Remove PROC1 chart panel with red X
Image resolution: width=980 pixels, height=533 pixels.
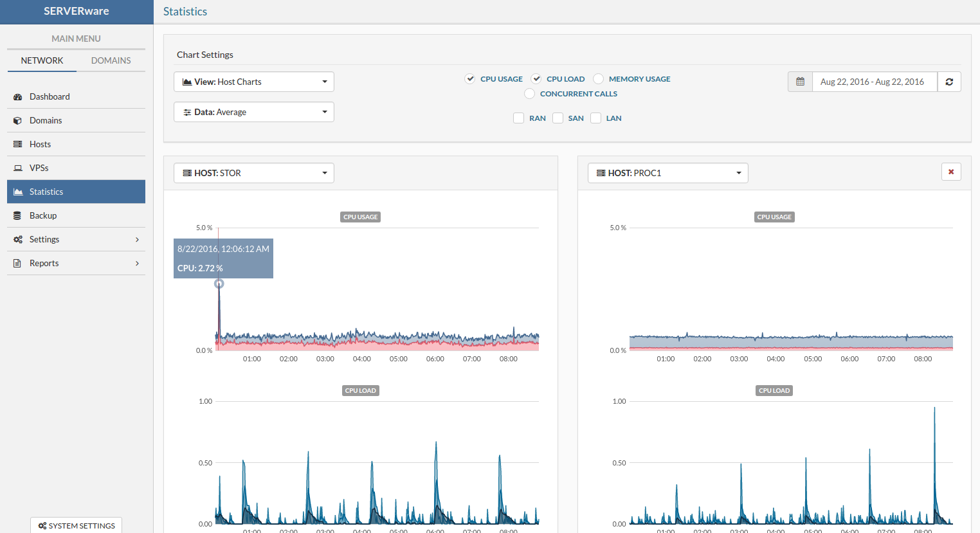tap(951, 172)
